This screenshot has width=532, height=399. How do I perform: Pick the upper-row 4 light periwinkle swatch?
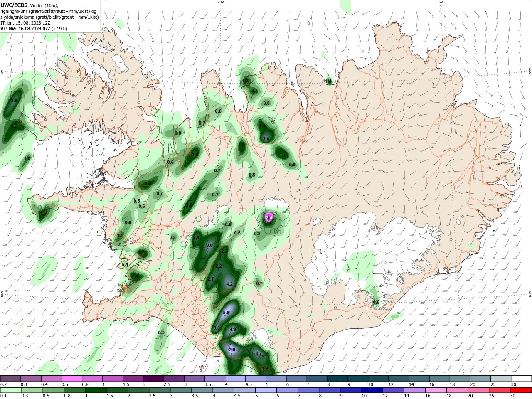coord(235,379)
